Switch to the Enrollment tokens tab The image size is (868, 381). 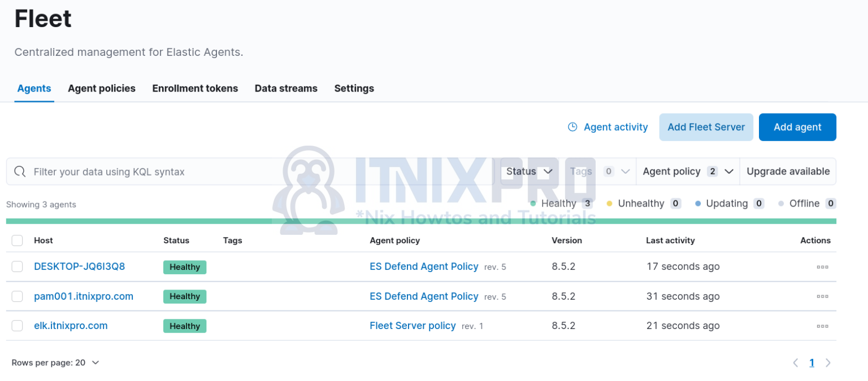tap(195, 88)
